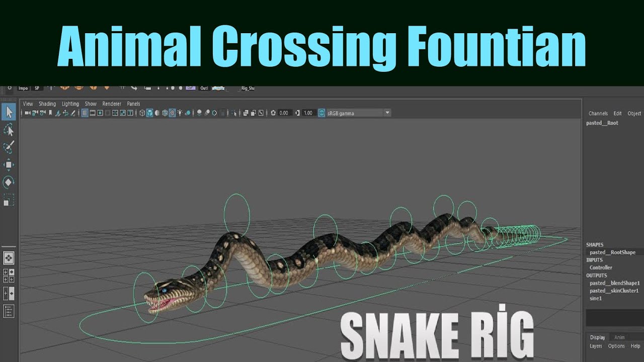Screen dimensions: 644x362
Task: Activate the Scale tool
Action: (9, 200)
